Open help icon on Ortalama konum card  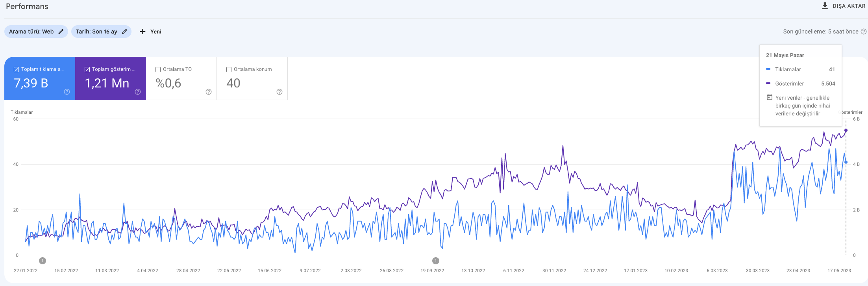tap(279, 92)
